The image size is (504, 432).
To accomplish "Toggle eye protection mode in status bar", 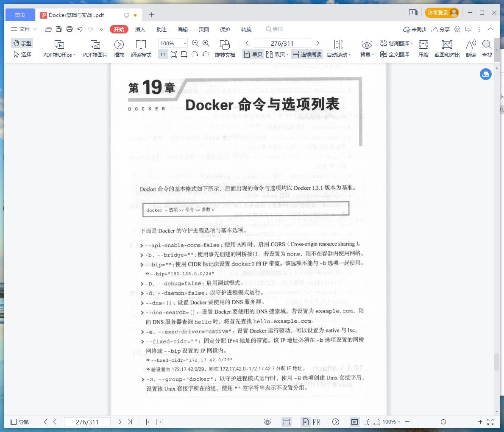I will click(267, 422).
